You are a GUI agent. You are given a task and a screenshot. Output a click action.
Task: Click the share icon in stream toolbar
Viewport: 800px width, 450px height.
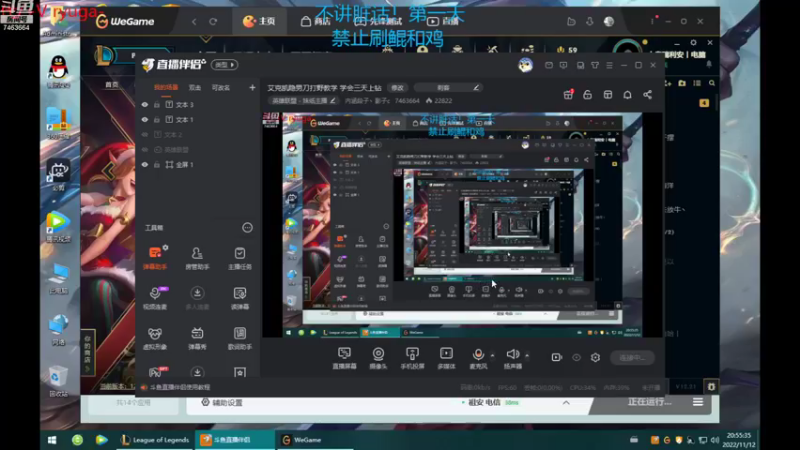[647, 95]
